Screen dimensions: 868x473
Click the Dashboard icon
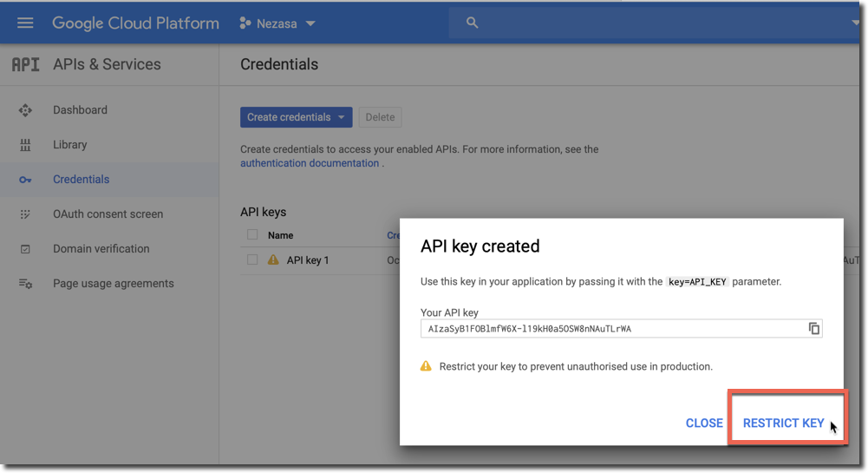(x=25, y=110)
